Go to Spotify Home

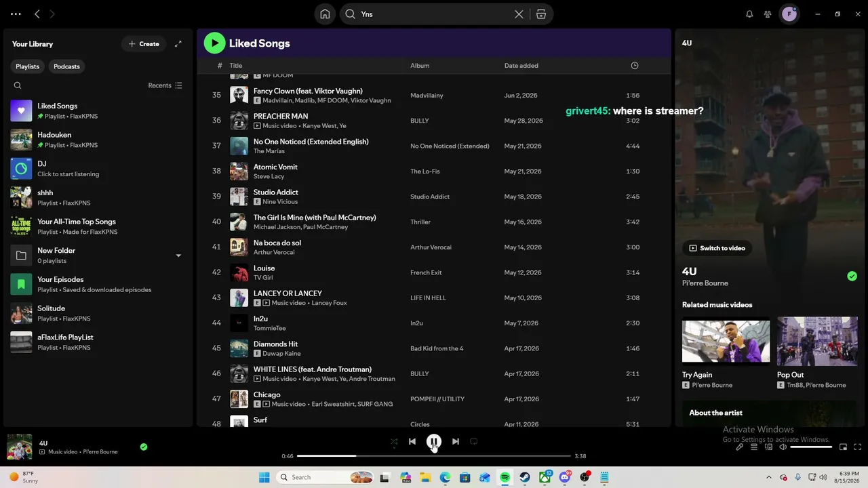click(325, 14)
